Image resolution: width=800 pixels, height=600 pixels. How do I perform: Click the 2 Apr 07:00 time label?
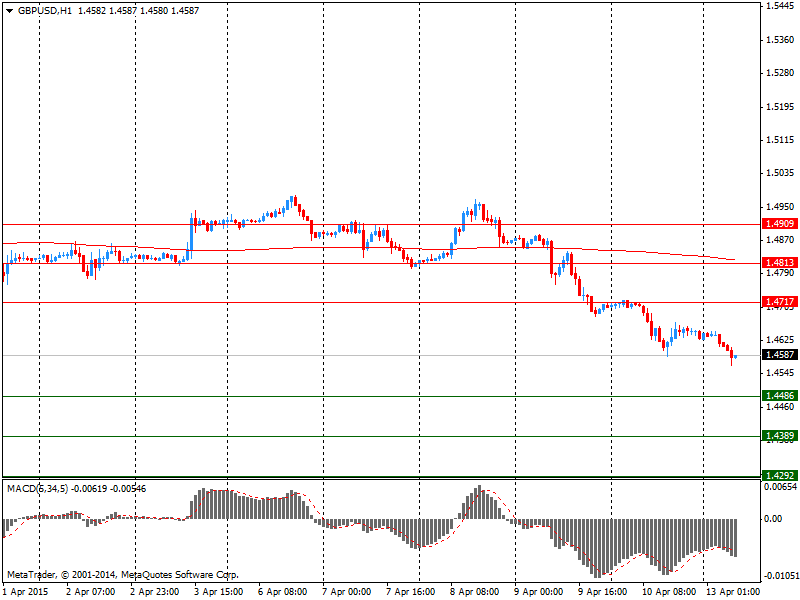click(91, 592)
